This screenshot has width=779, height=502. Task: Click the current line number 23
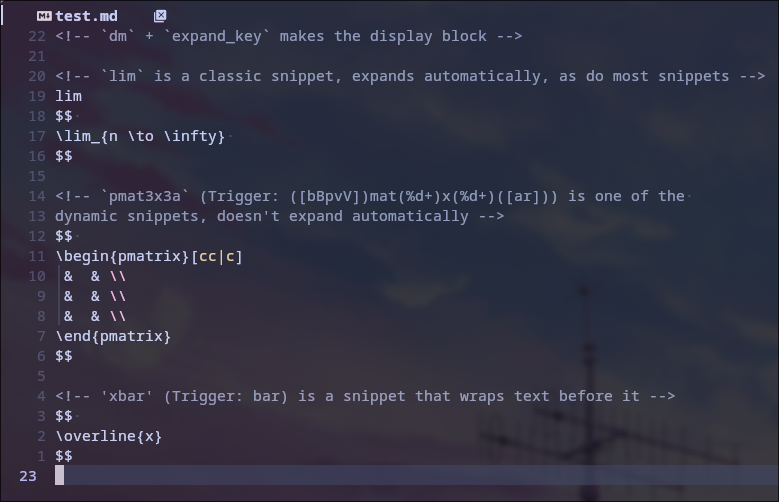point(28,476)
